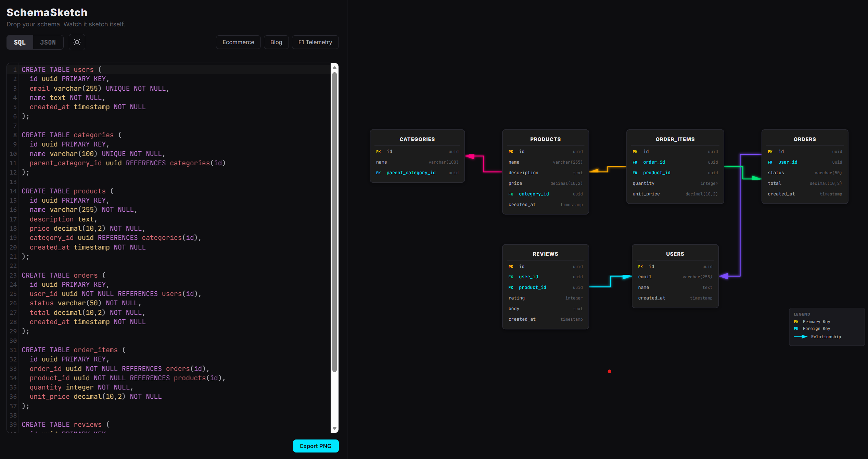This screenshot has height=459, width=868.
Task: Click unit_price field in ORDER_ITEMS table
Action: (x=675, y=194)
